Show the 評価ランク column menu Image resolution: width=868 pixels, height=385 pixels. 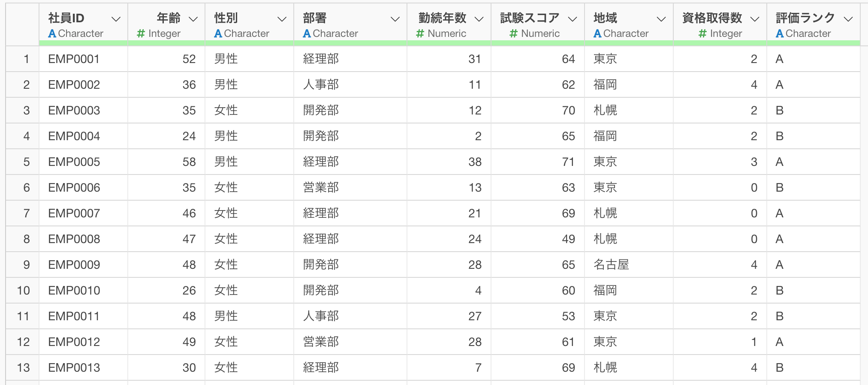(848, 19)
